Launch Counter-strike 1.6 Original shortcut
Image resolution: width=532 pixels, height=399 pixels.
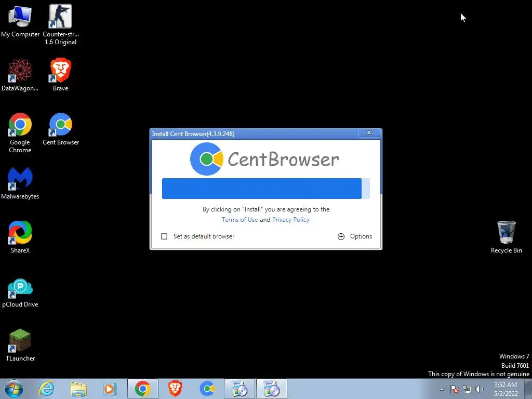(60, 25)
